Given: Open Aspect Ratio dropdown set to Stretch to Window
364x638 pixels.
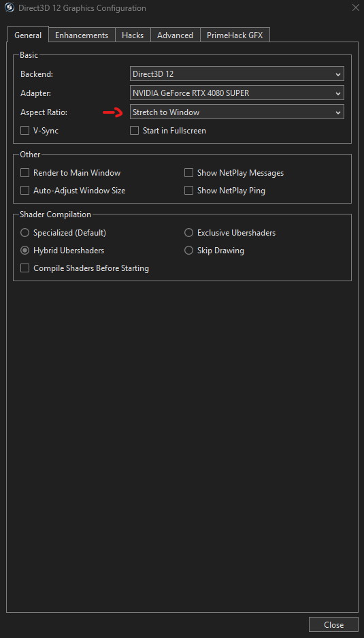Looking at the screenshot, I should point(237,112).
